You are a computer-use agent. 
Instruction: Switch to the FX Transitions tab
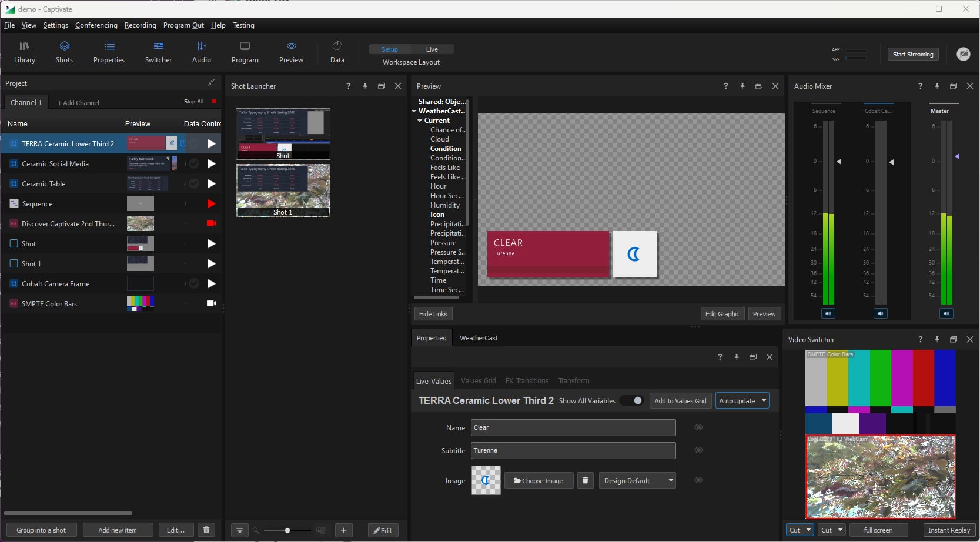pos(527,380)
